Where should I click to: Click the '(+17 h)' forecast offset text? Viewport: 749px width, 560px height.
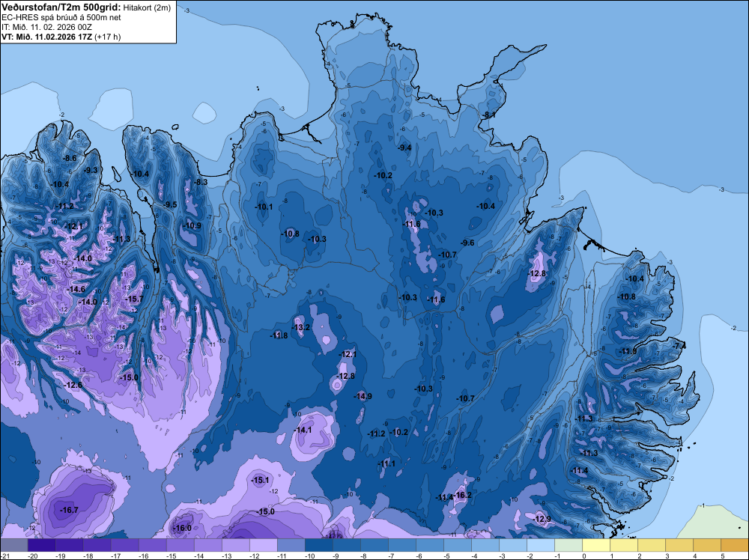107,37
